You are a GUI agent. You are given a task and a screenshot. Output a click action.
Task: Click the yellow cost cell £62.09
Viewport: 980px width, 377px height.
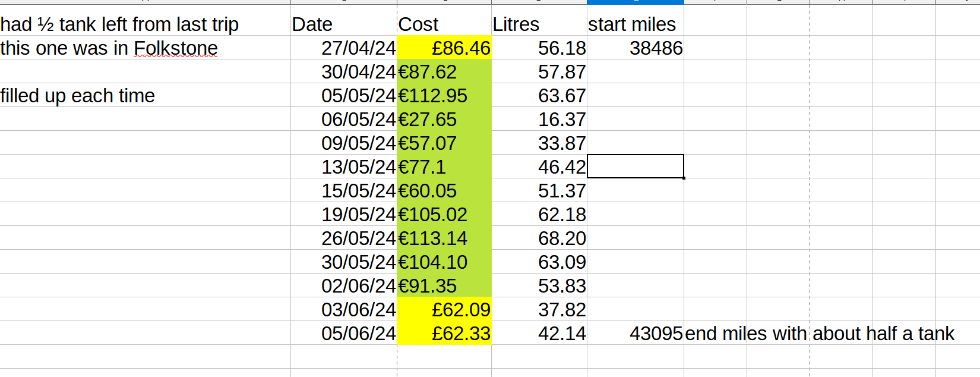460,310
